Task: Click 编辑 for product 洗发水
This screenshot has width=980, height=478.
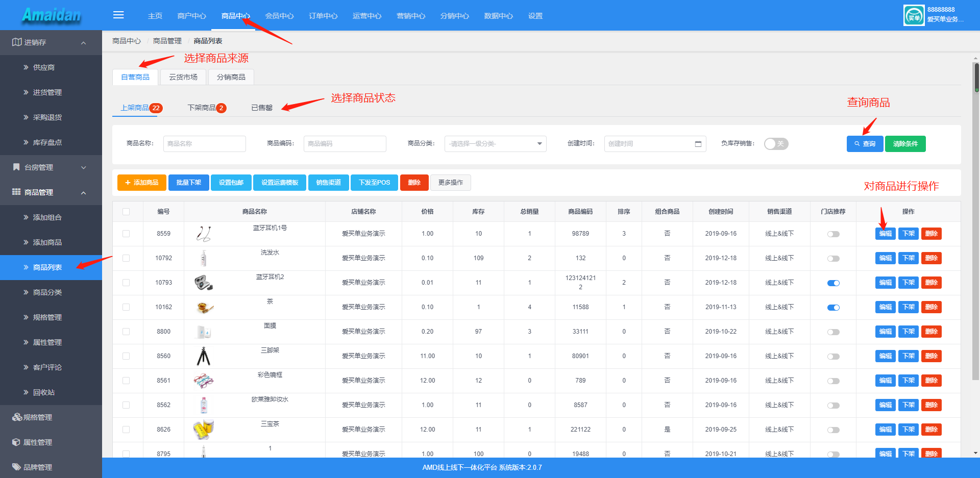Action: point(885,258)
